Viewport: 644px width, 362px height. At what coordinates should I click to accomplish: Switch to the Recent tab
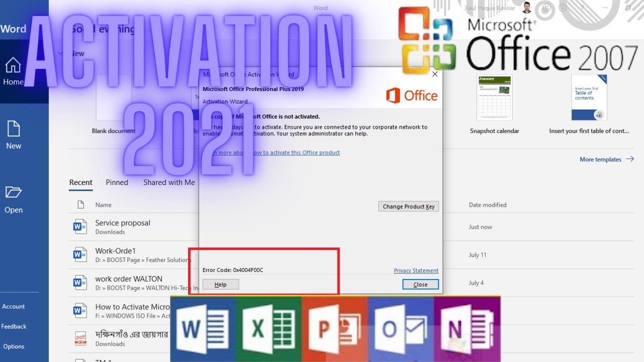pyautogui.click(x=80, y=183)
